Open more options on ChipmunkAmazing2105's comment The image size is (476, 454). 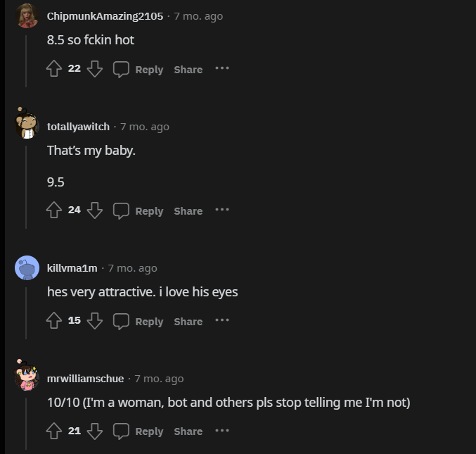click(x=222, y=68)
